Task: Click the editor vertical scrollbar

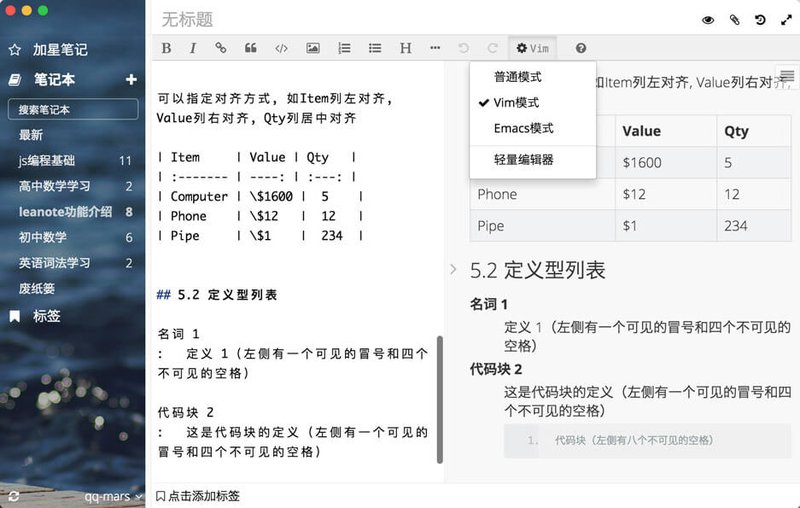Action: coord(439,399)
